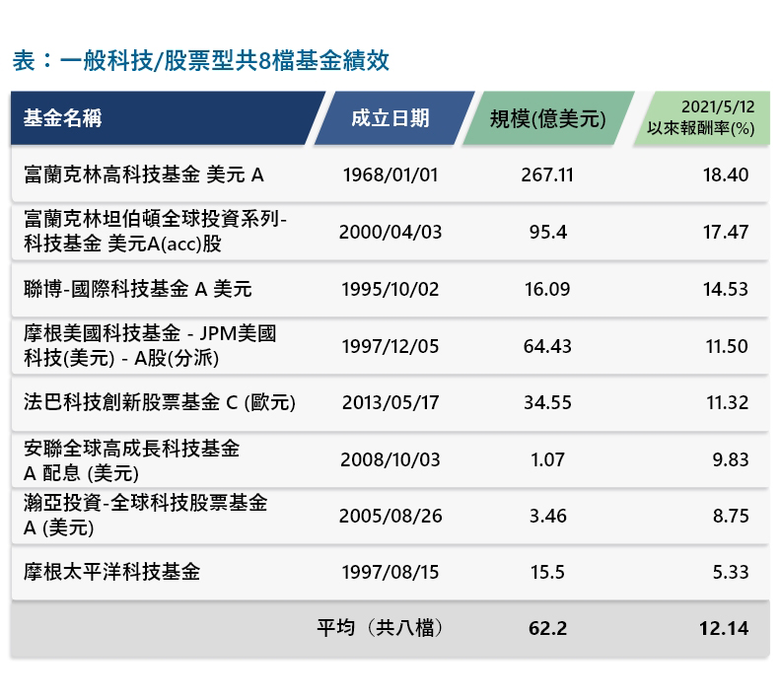Click fund name '瀚亞投資-全球科技股票基金 A (美元)'
Screen dimensions: 781x700
click(145, 515)
